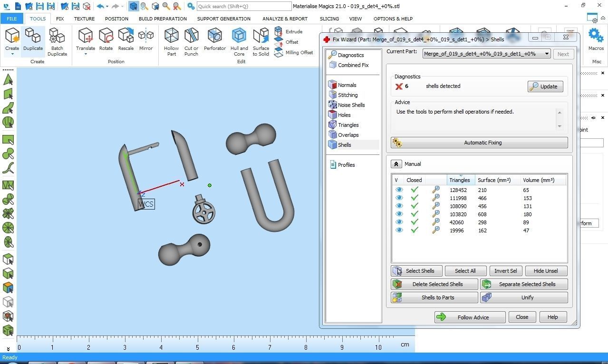The image size is (608, 364).
Task: Click the Shells to Parts button
Action: tap(434, 297)
